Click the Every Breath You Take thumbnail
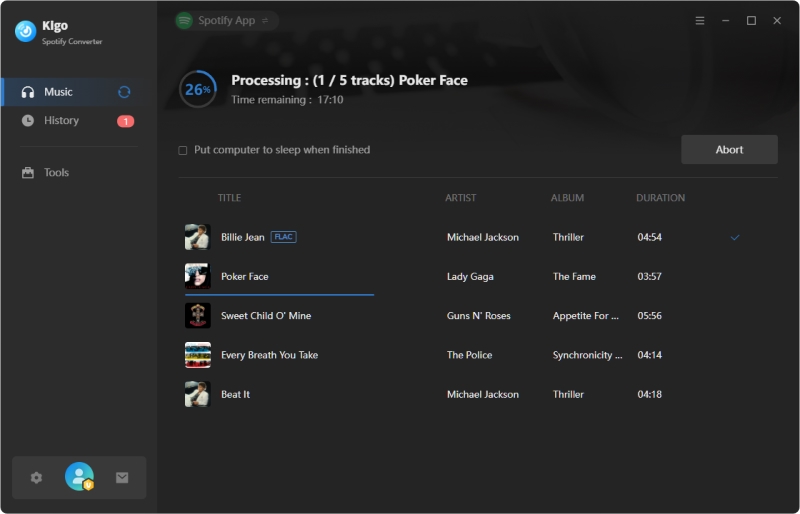This screenshot has height=514, width=800. tap(197, 355)
